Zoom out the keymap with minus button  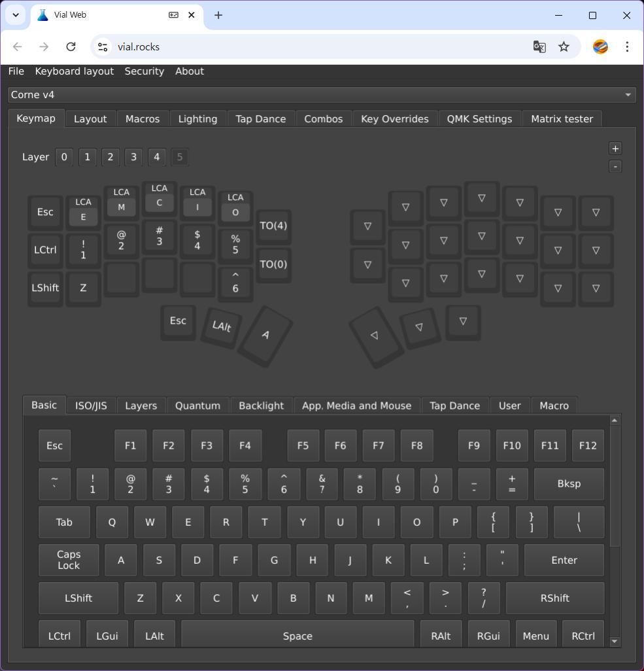pyautogui.click(x=615, y=167)
